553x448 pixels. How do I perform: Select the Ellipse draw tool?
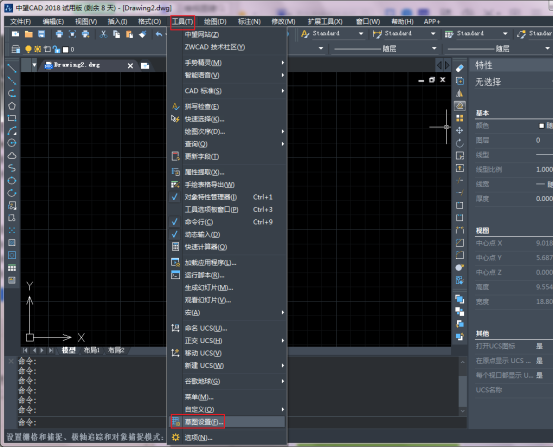(x=12, y=181)
